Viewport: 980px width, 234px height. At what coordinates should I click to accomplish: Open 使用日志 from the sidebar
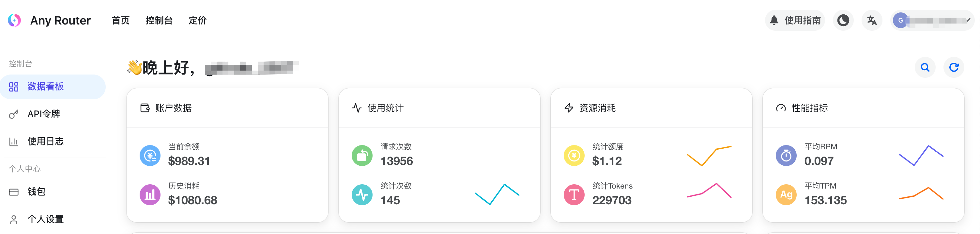pos(45,142)
